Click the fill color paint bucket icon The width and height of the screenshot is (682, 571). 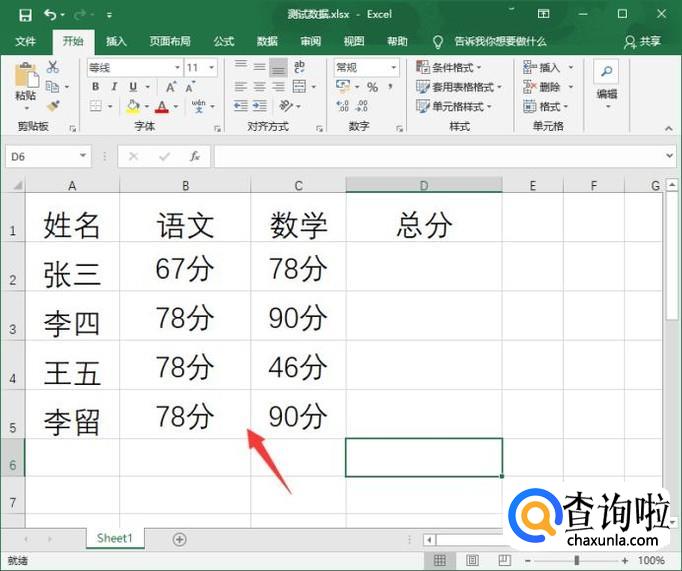coord(133,106)
